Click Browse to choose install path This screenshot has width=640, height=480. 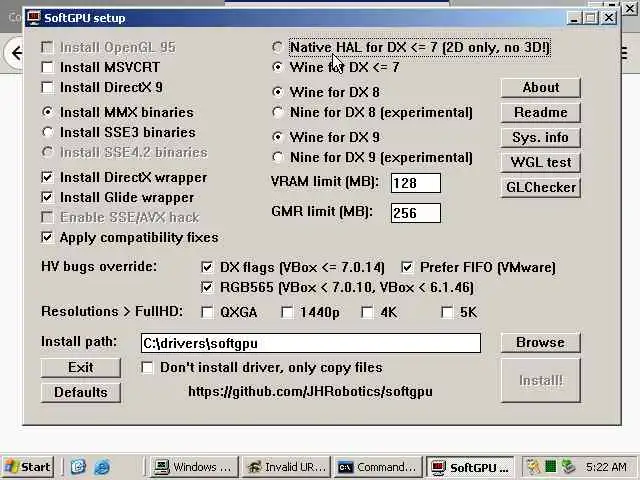[541, 343]
